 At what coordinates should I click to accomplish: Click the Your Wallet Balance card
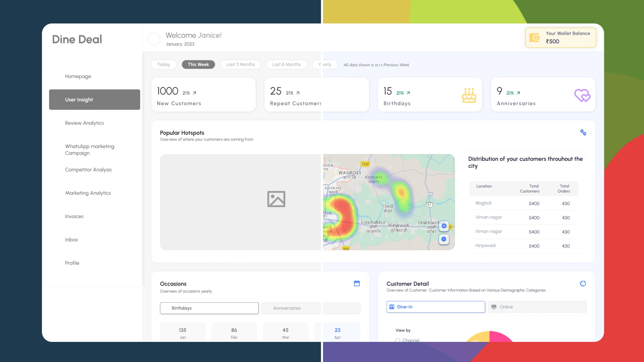(561, 38)
